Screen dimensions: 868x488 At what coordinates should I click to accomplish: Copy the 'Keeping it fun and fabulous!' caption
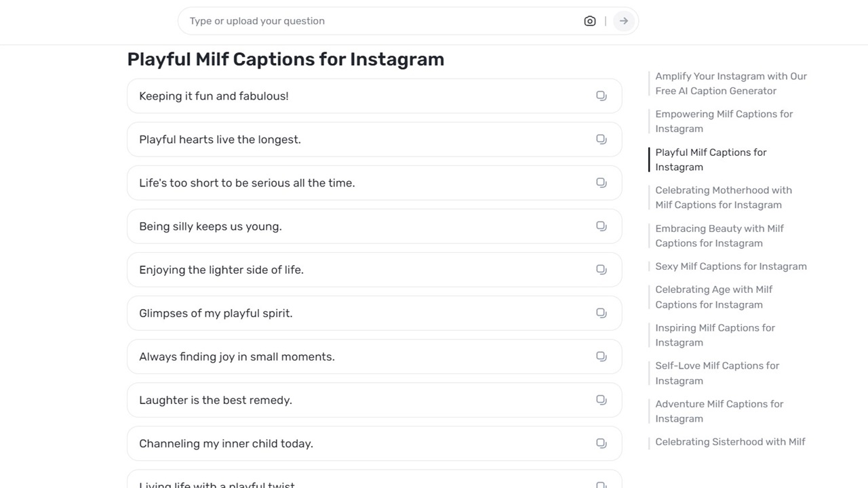pos(601,96)
